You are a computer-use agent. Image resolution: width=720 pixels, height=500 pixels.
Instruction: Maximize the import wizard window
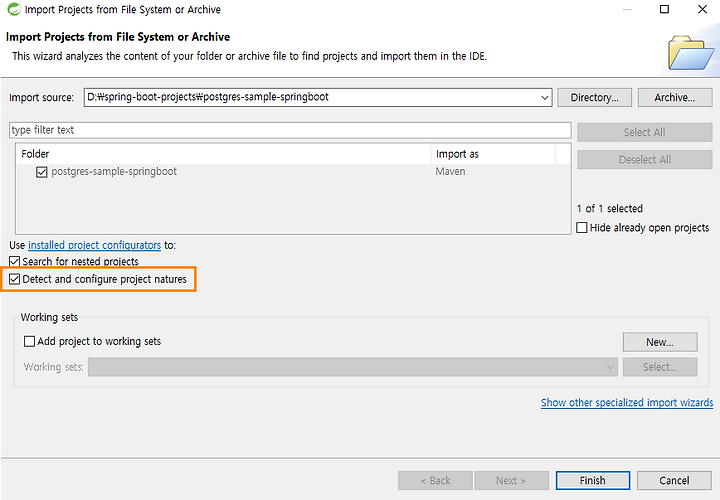point(664,9)
